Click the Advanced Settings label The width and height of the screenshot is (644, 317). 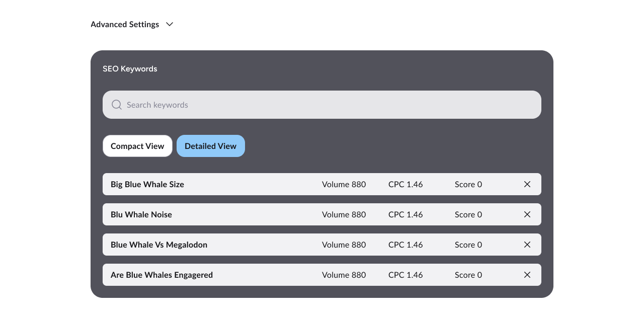pos(125,24)
